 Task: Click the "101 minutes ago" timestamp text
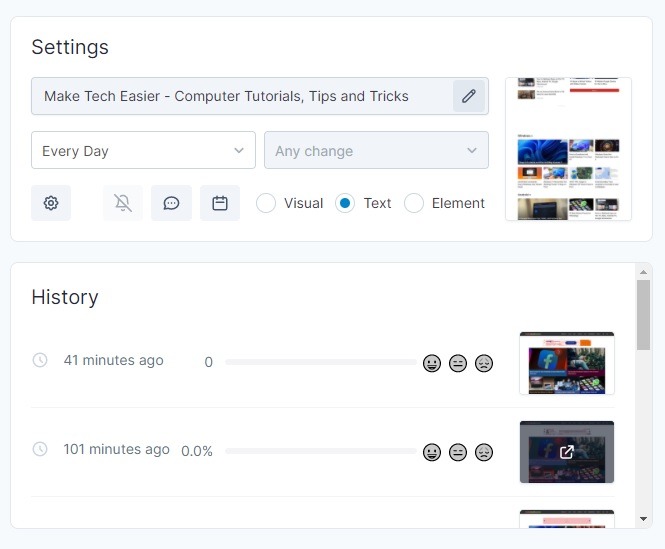click(x=117, y=449)
